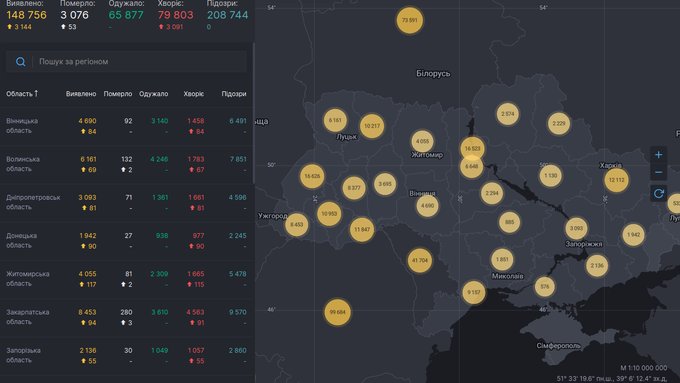Viewport: 680px width, 383px height.
Task: Click the 99 684 map marker
Action: (x=337, y=312)
